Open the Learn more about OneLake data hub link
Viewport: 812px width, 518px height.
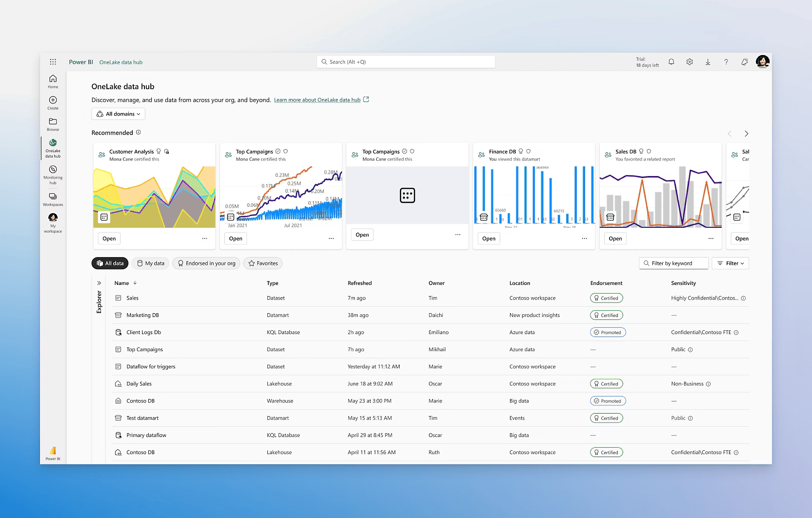tap(317, 100)
